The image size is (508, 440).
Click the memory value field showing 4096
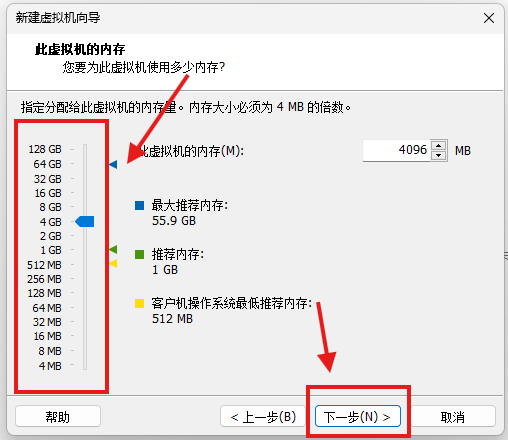pyautogui.click(x=397, y=150)
